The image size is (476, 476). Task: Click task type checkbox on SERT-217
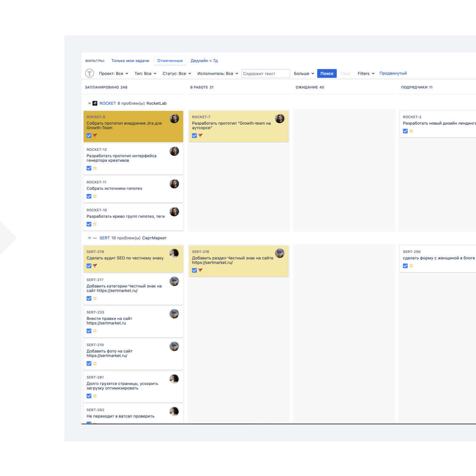pos(89,299)
